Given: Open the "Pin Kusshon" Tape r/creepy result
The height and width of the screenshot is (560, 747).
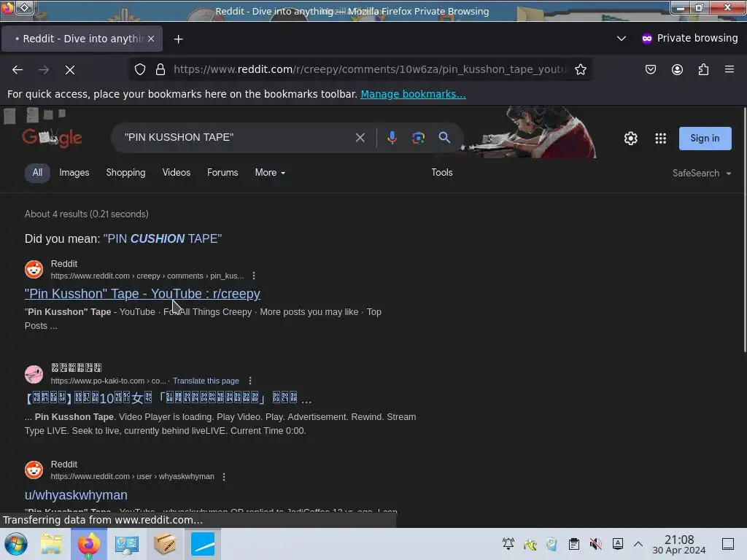Looking at the screenshot, I should (142, 294).
